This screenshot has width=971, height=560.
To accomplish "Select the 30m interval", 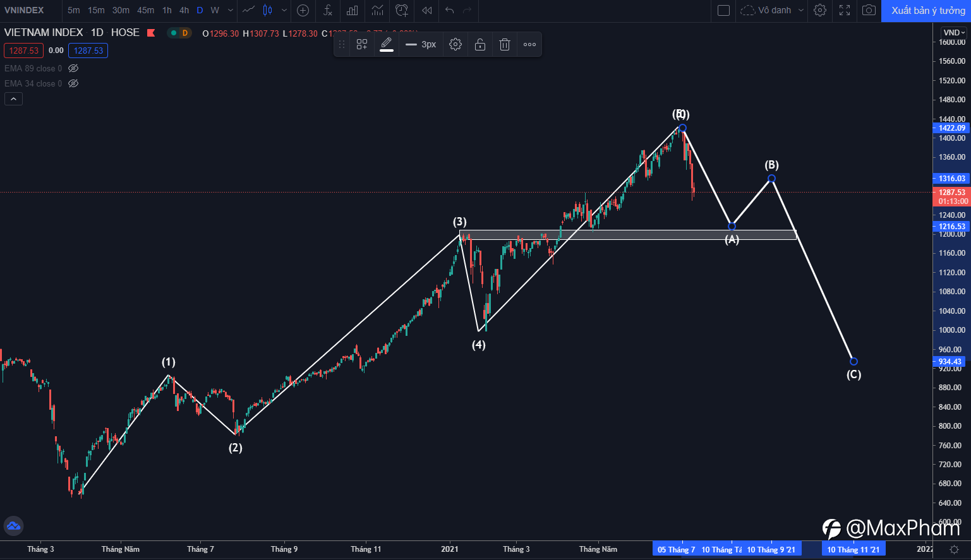I will (121, 10).
